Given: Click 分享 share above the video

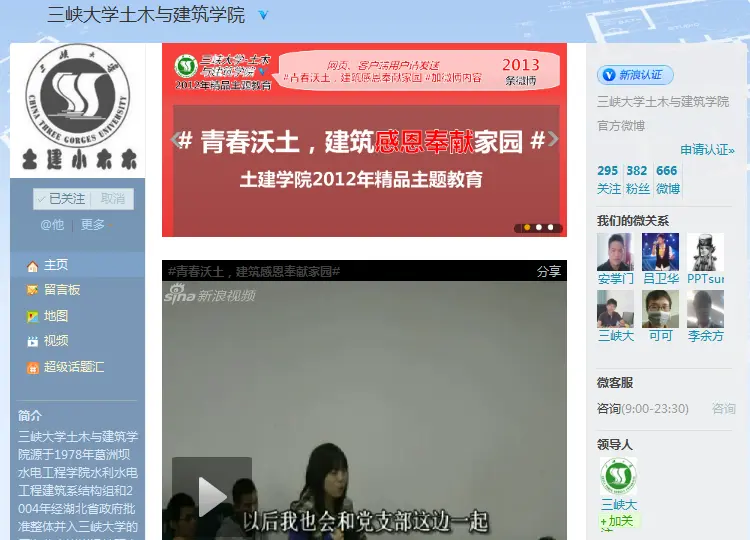Looking at the screenshot, I should pos(548,271).
